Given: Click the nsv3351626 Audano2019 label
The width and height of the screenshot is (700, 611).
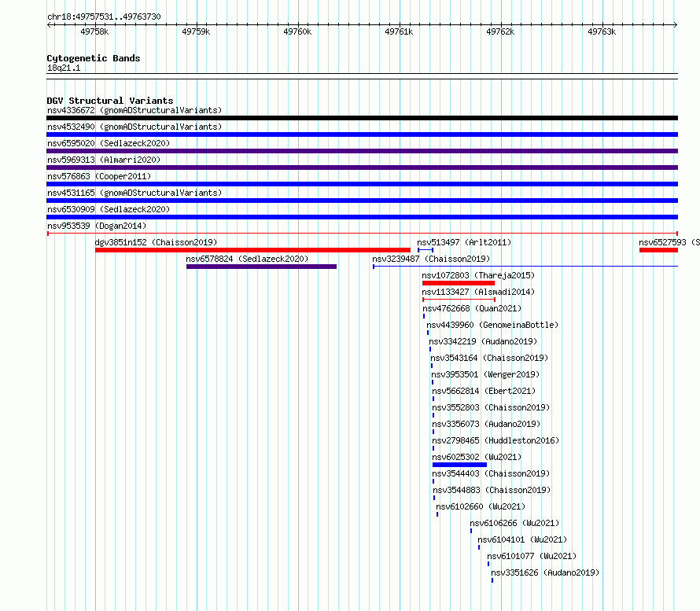Looking at the screenshot, I should 545,572.
